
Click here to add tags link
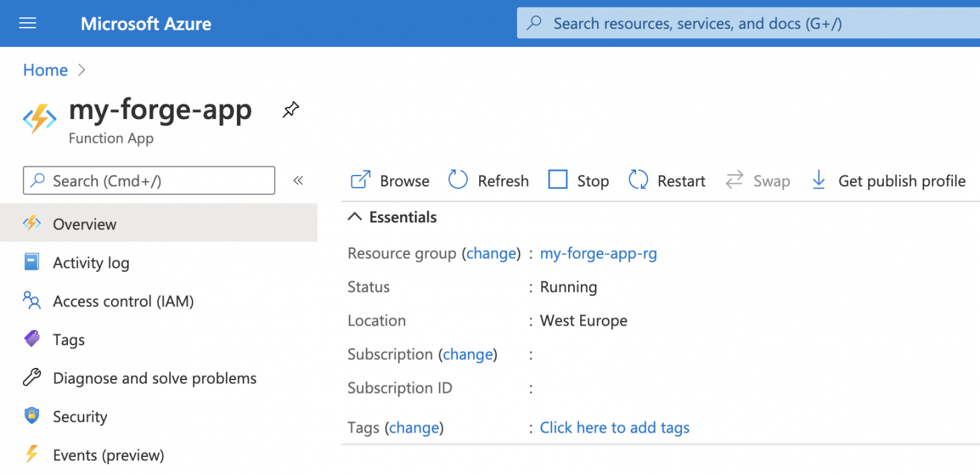tap(615, 427)
